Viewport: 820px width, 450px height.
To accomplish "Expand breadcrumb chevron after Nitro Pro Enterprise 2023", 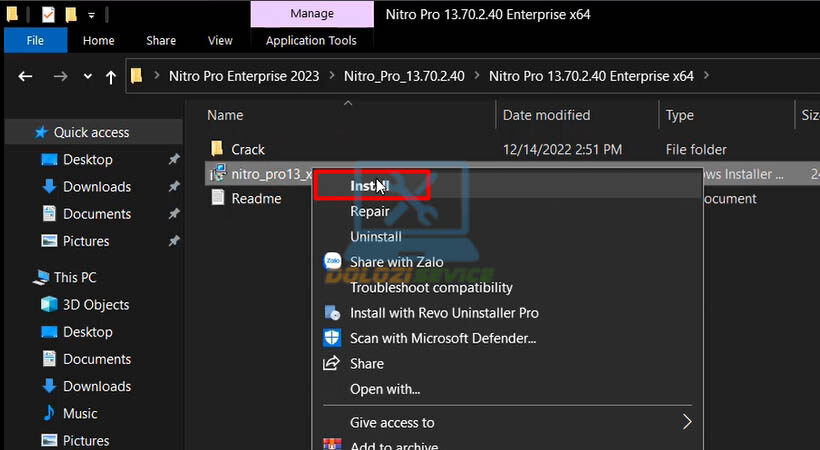I will pos(331,76).
